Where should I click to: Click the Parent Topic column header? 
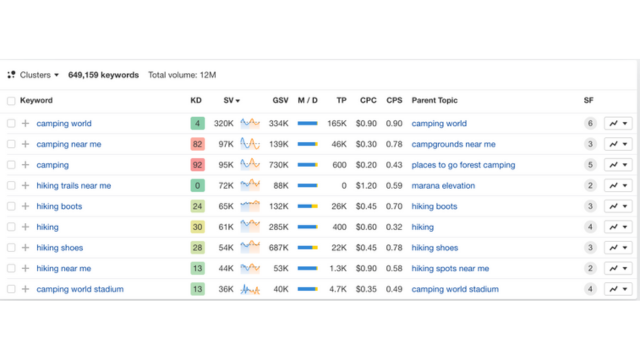(x=434, y=100)
